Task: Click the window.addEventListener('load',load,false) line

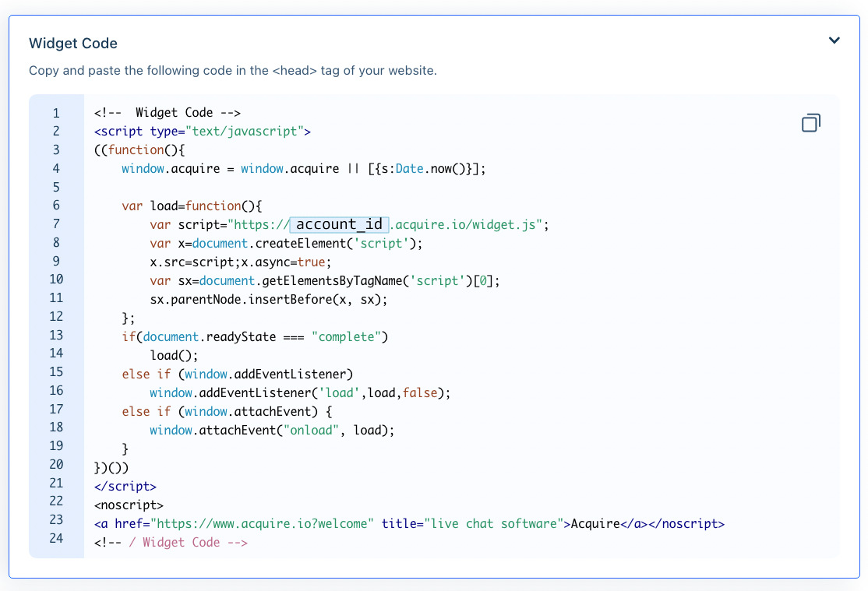Action: point(300,393)
